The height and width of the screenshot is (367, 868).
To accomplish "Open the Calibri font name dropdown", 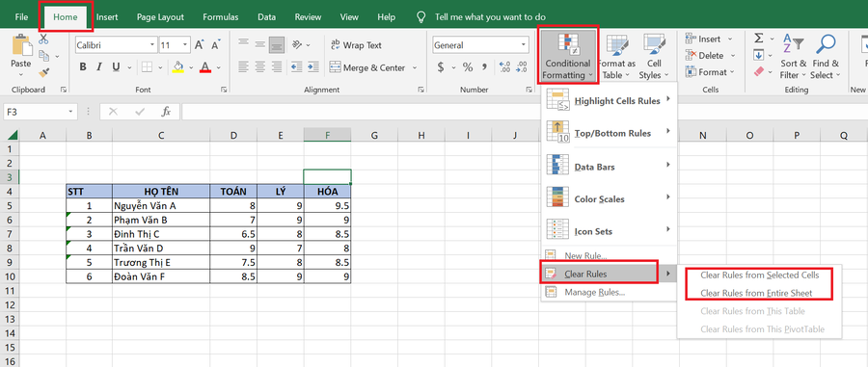I will 152,44.
